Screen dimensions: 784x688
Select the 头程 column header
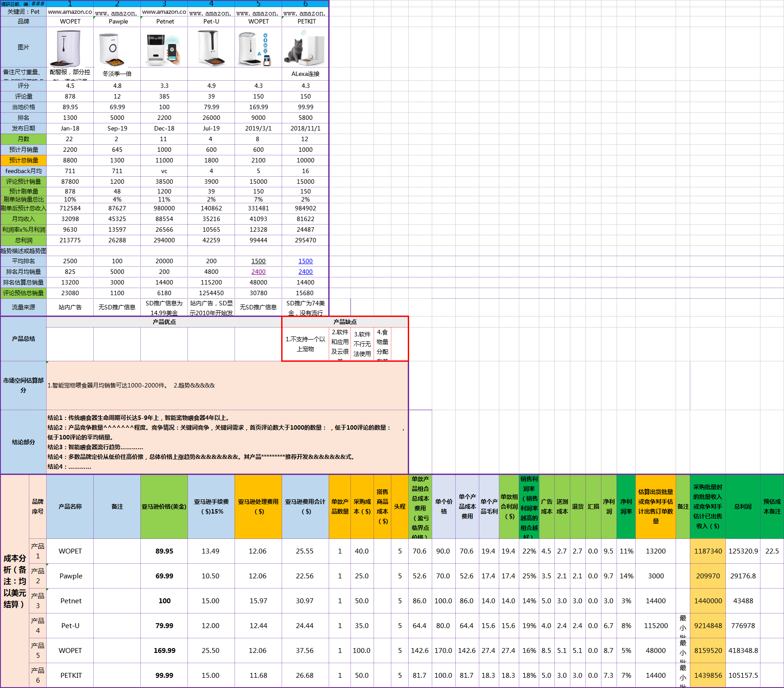point(400,506)
